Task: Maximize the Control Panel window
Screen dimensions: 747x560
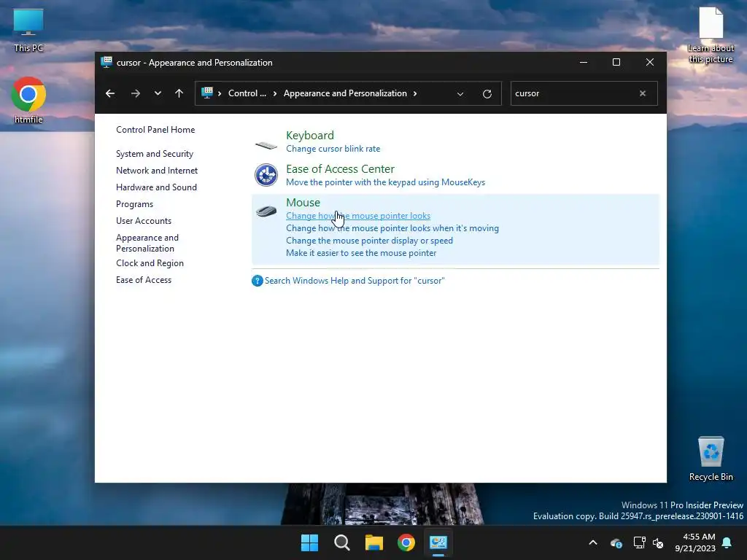Action: 616,62
